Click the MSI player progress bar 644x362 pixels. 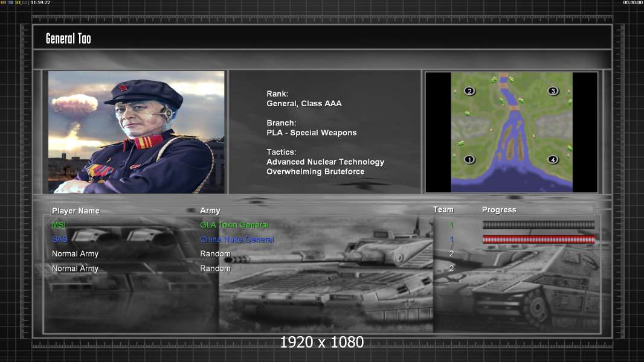coord(538,224)
